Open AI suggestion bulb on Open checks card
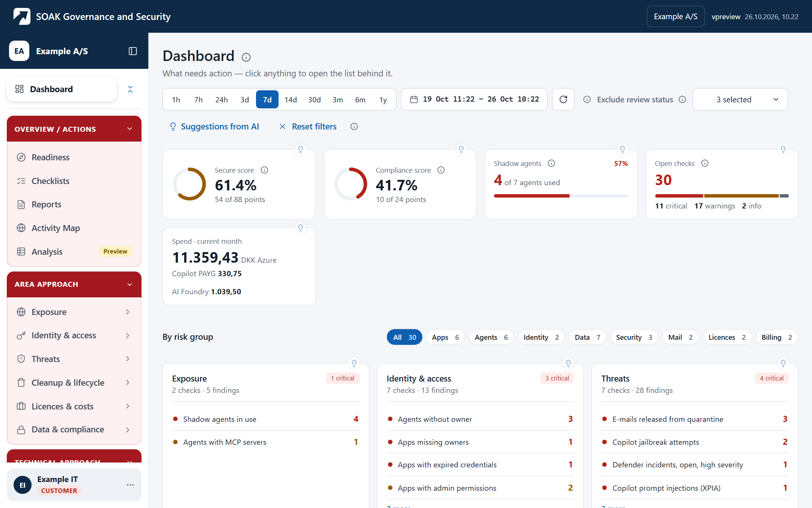 pyautogui.click(x=783, y=149)
